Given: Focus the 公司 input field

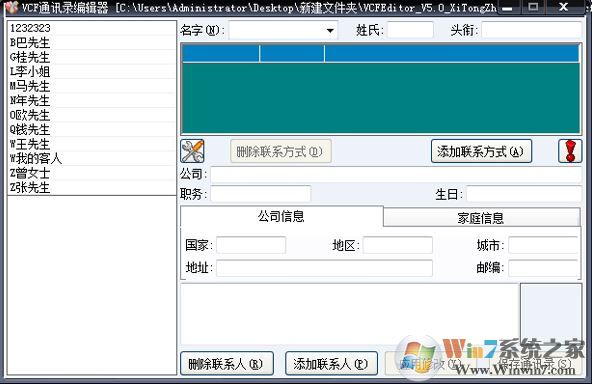Looking at the screenshot, I should [x=396, y=174].
